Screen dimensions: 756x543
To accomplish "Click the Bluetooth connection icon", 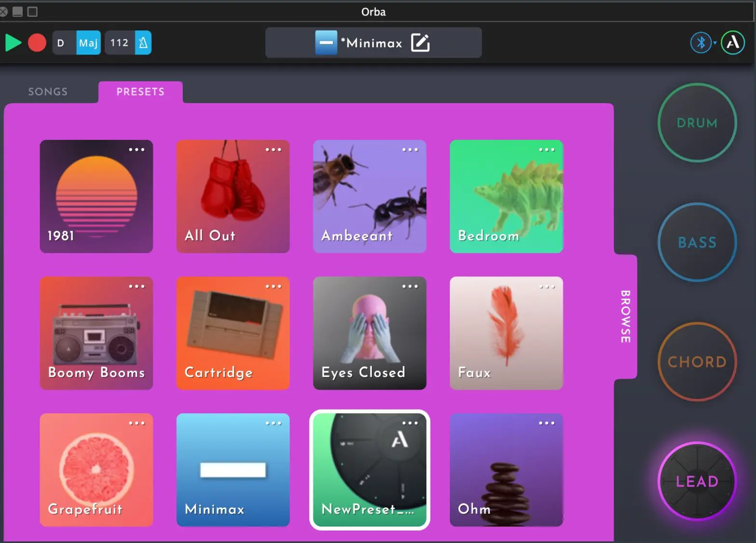I will [x=701, y=43].
